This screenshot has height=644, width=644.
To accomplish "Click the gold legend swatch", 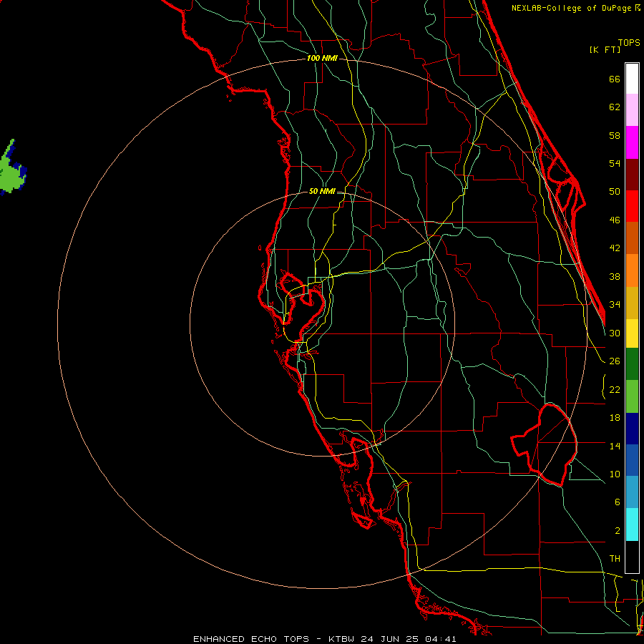I will point(632,302).
